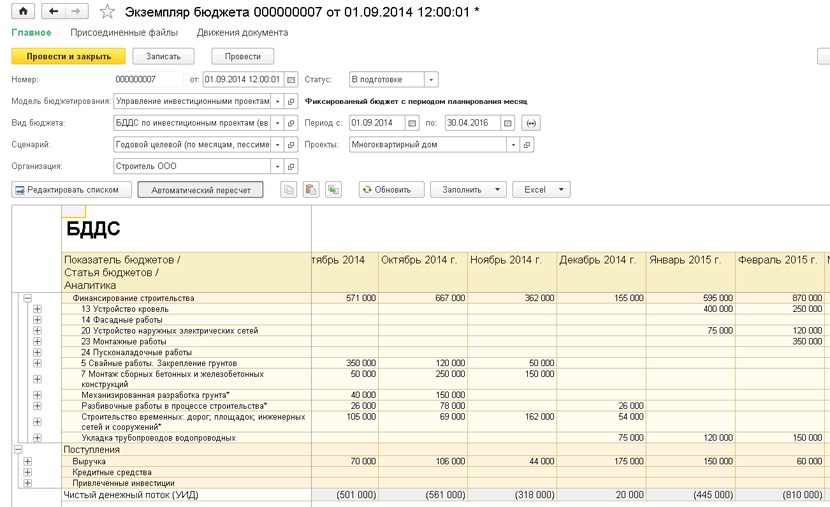Toggle Автоматический пересчет button

[201, 190]
